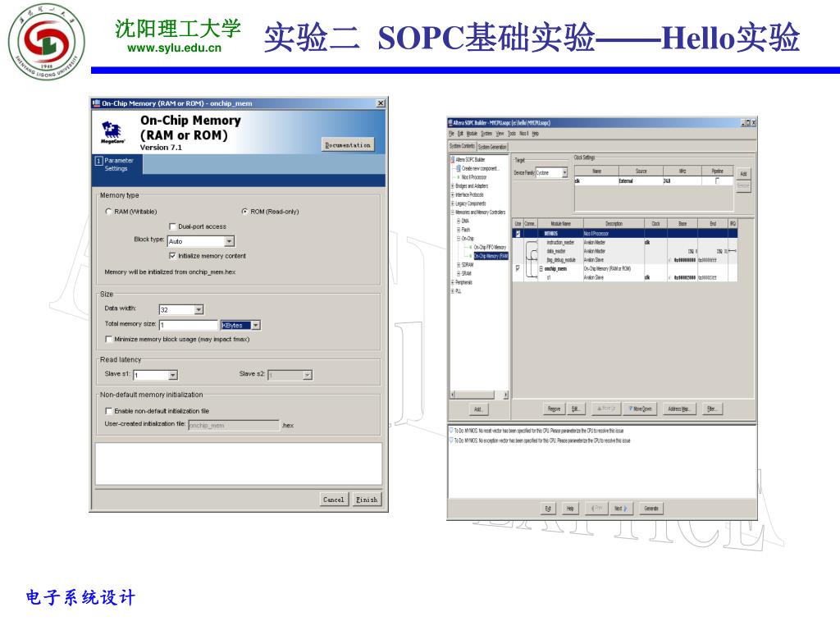840x630 pixels.
Task: Open the Data width dropdown
Action: [199, 309]
